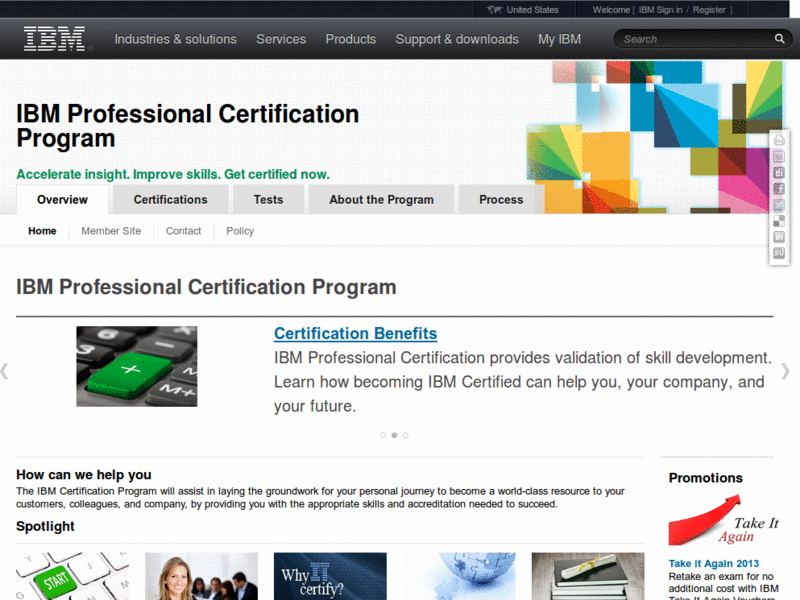Click the email envelope share icon

(x=779, y=156)
